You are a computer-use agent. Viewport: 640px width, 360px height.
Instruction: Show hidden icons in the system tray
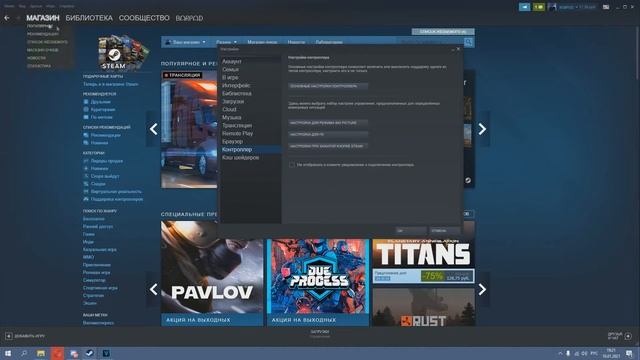click(560, 353)
